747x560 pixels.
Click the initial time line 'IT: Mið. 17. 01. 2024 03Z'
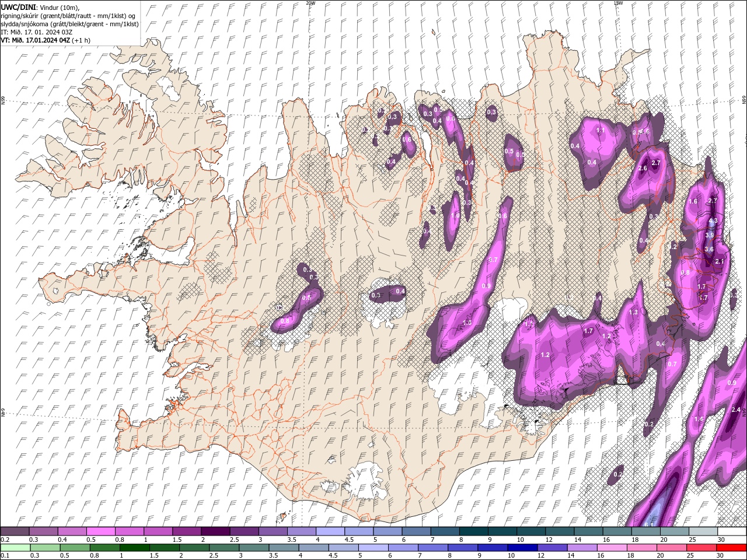pyautogui.click(x=36, y=32)
